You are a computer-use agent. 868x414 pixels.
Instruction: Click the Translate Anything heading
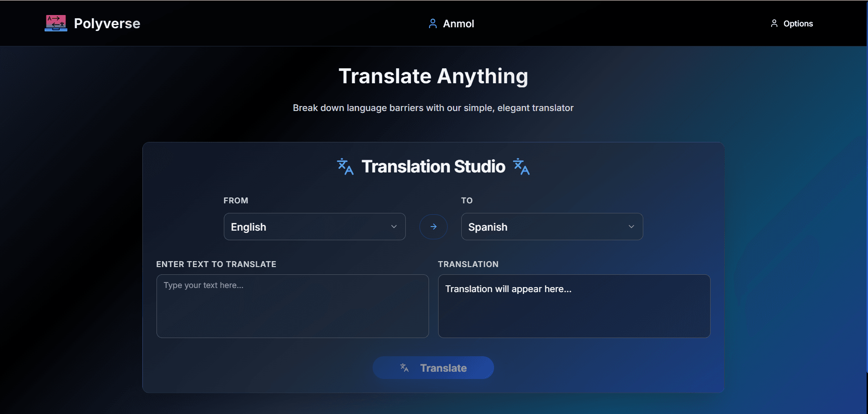click(x=433, y=76)
